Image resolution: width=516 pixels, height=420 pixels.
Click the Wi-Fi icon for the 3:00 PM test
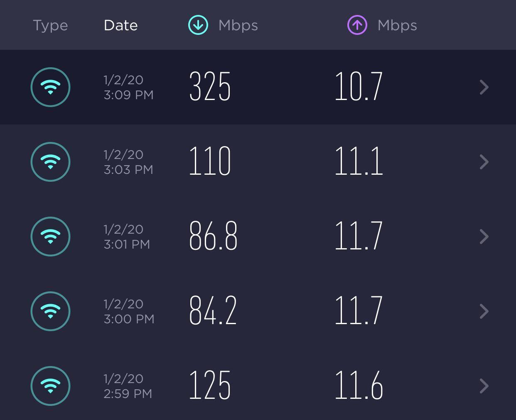(50, 311)
